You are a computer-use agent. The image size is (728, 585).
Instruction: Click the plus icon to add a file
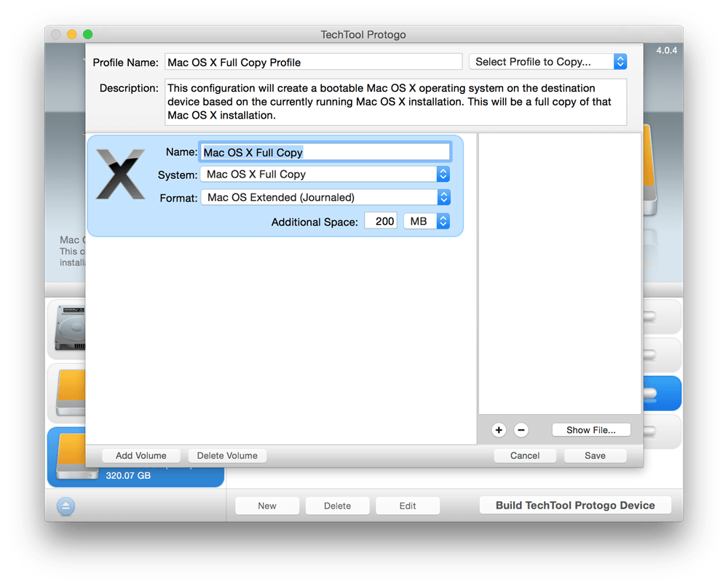point(499,430)
